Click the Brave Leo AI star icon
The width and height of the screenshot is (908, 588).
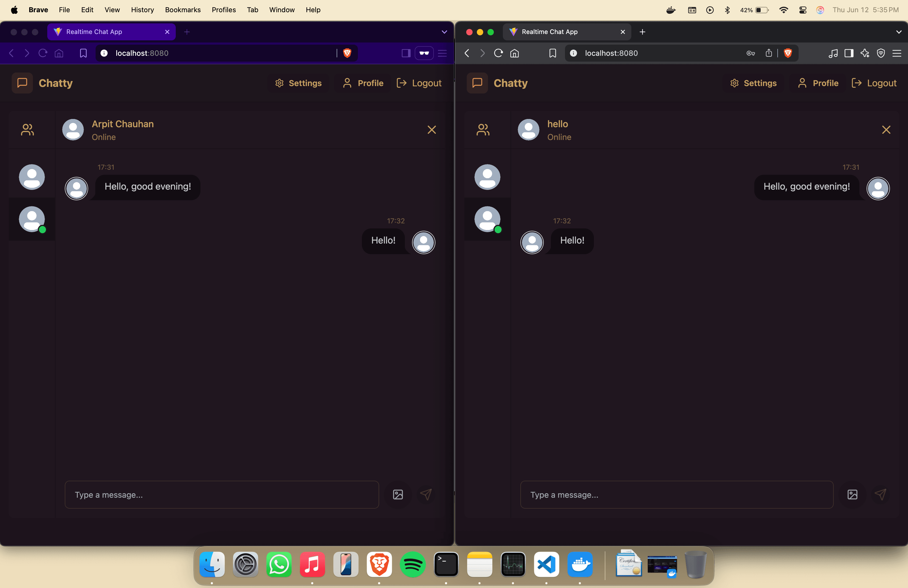pyautogui.click(x=865, y=53)
